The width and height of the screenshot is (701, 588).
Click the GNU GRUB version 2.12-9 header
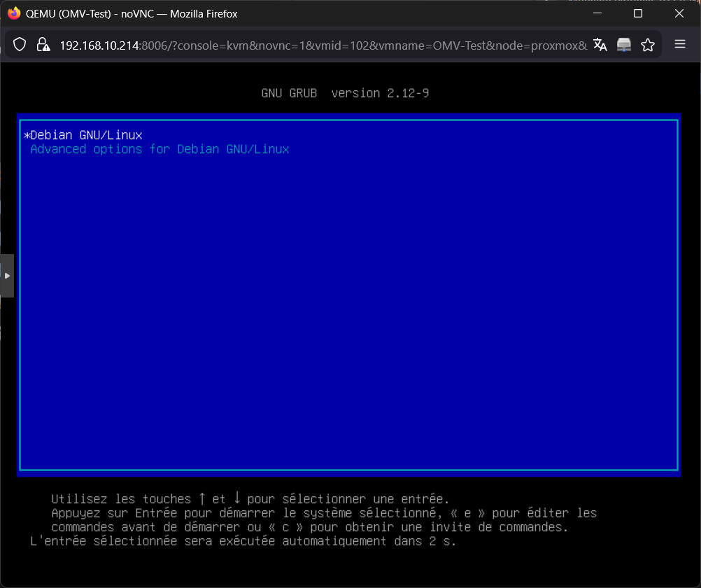point(345,93)
